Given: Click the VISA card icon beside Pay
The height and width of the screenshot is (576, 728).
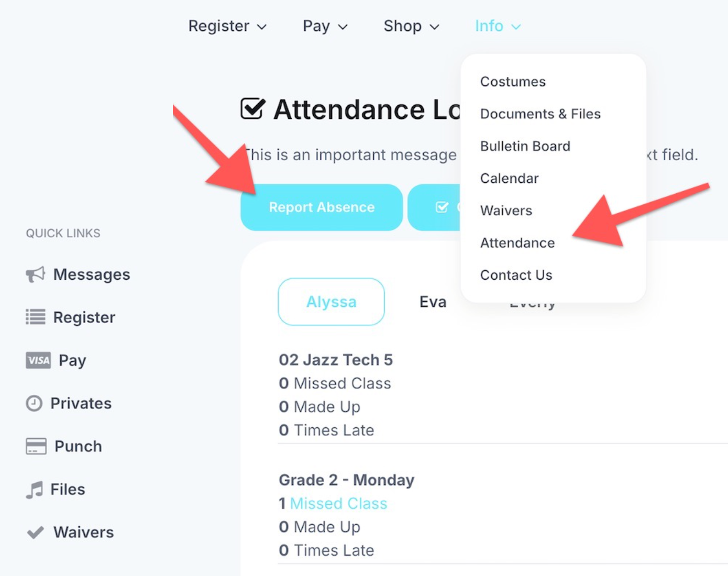Looking at the screenshot, I should [38, 360].
